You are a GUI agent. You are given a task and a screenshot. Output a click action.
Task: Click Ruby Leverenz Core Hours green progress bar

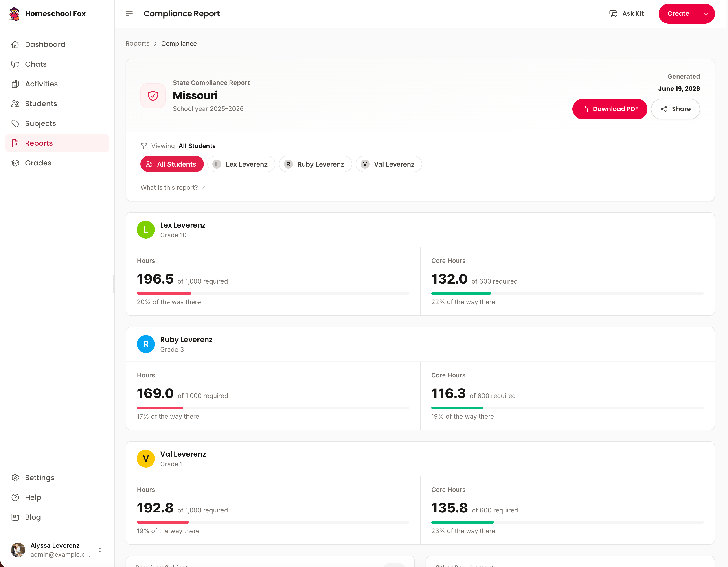coord(457,408)
